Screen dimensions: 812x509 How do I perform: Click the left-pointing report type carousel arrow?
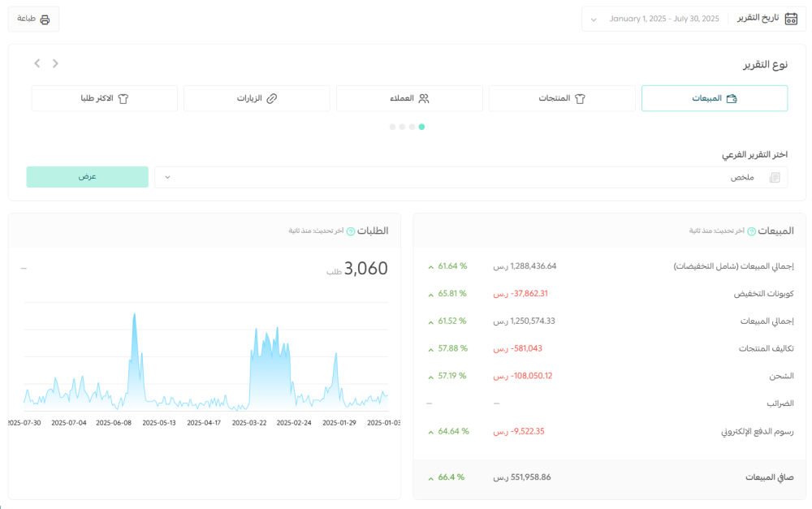pos(37,63)
